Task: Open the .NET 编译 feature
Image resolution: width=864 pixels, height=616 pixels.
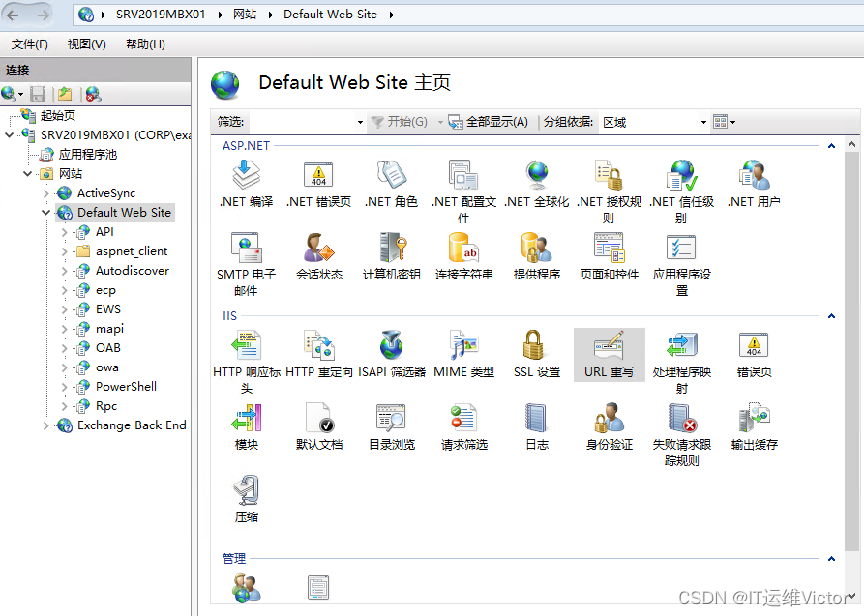Action: click(247, 184)
